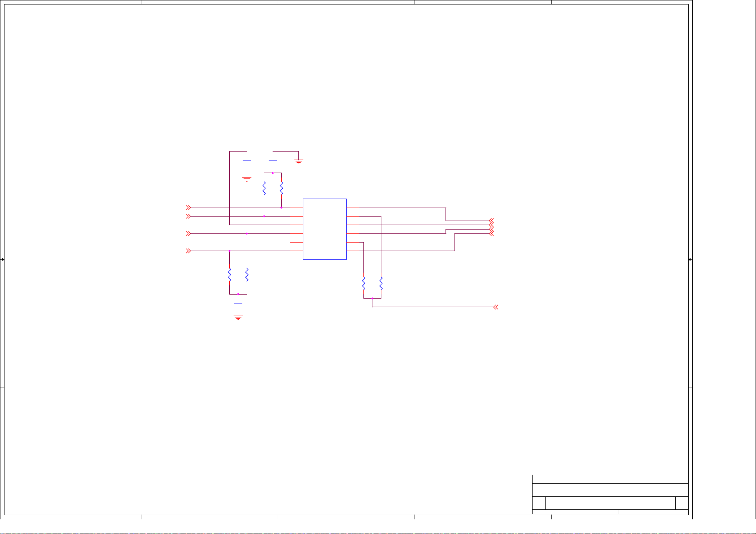Select the unconnected short pin on the IC's left side

(297, 242)
